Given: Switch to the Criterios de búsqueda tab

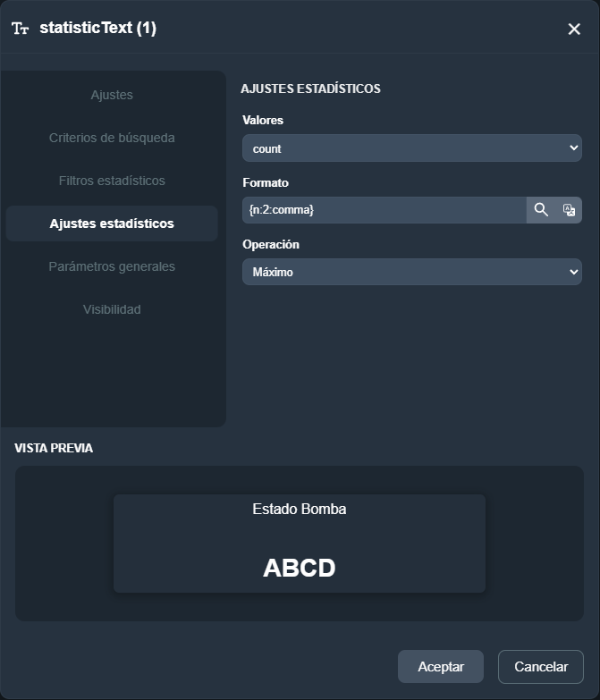Looking at the screenshot, I should [112, 138].
